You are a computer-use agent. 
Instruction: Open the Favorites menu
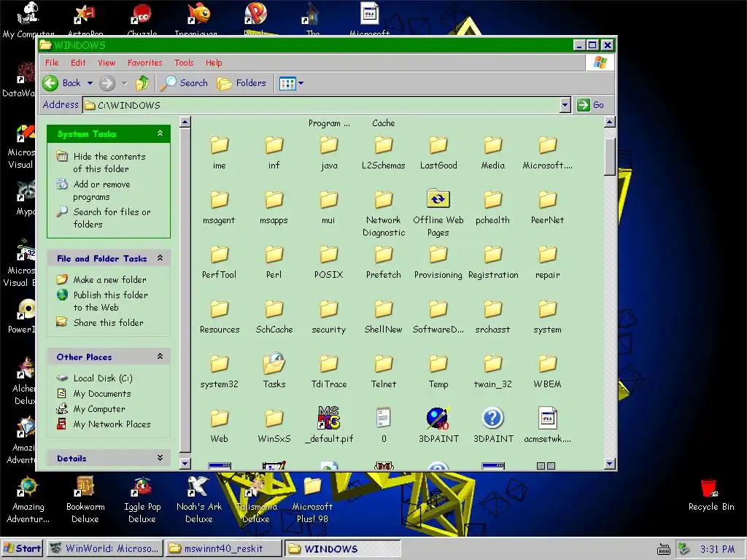pyautogui.click(x=145, y=63)
